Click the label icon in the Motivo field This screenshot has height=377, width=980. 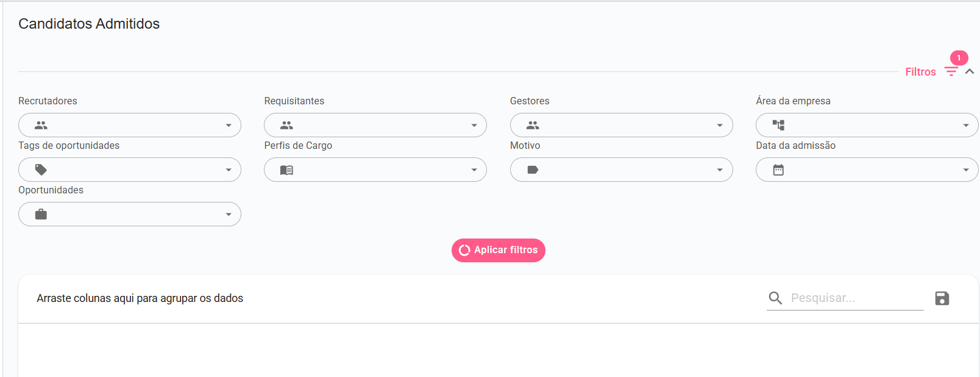[533, 170]
